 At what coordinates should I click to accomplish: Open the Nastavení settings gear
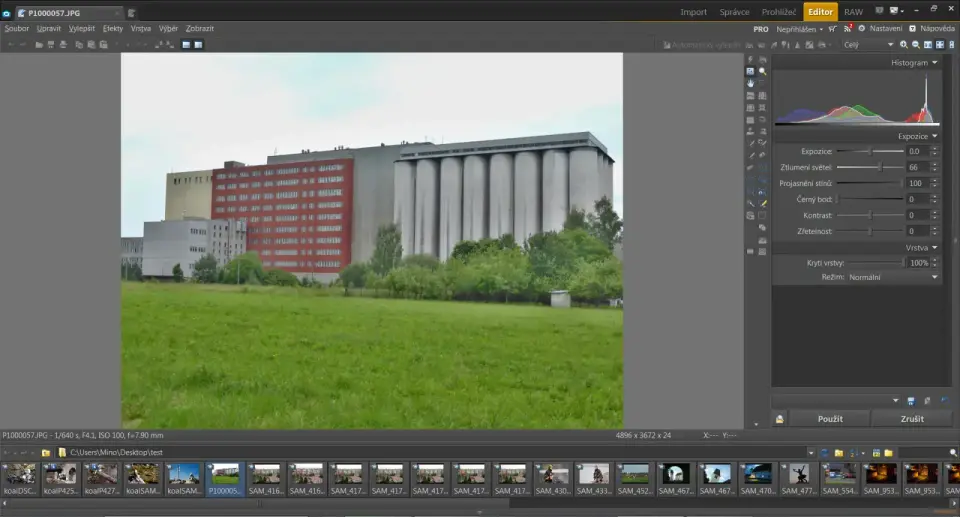tap(862, 28)
